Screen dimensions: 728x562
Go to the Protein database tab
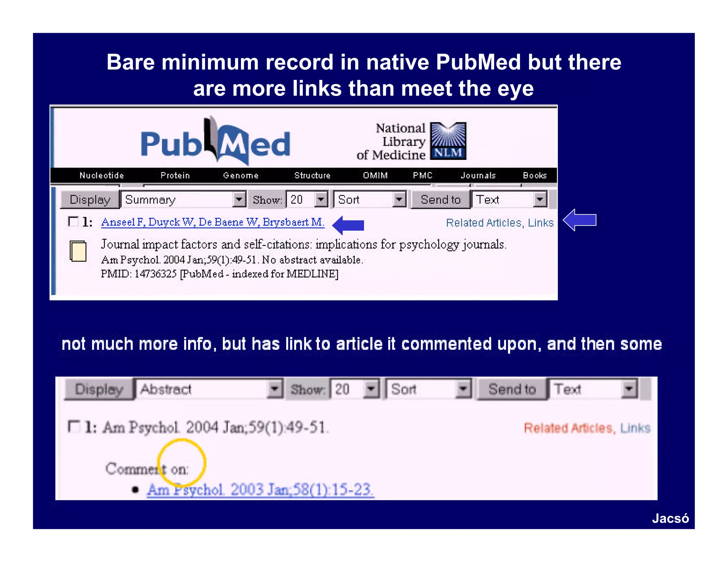175,175
